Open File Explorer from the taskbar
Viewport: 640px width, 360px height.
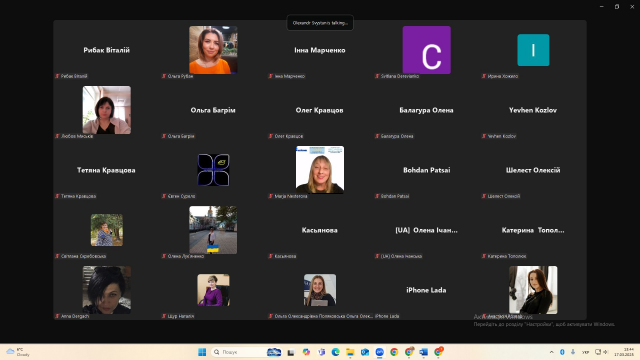350,352
